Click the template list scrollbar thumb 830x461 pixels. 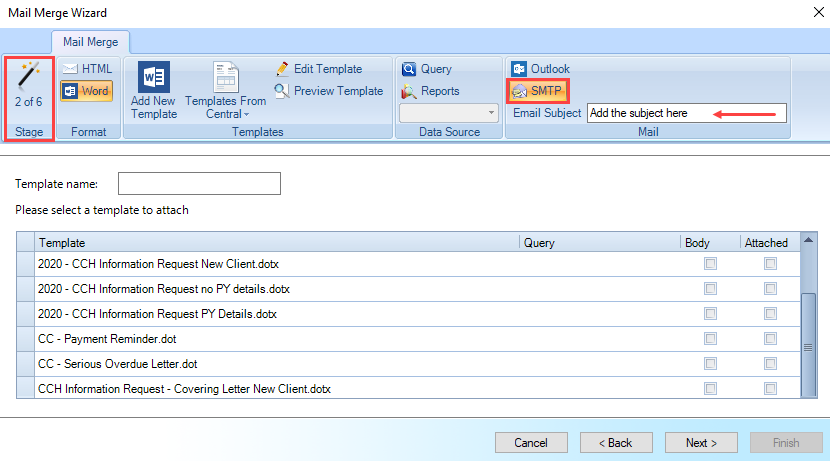[808, 344]
